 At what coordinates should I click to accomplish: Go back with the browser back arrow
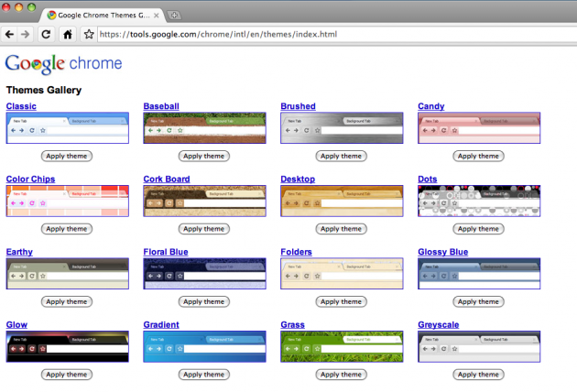click(x=9, y=35)
